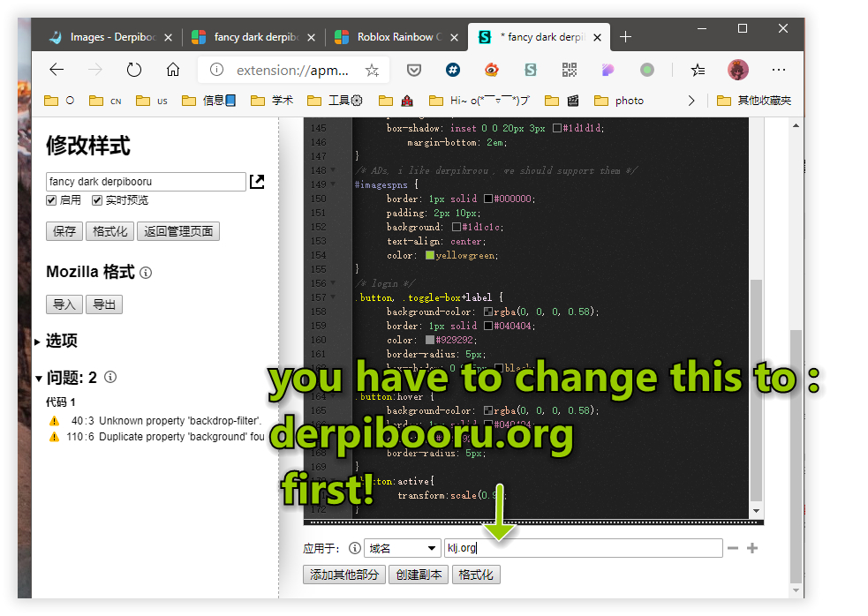Toggle the 实时预览 checkbox
Image resolution: width=868 pixels, height=616 pixels.
click(97, 200)
